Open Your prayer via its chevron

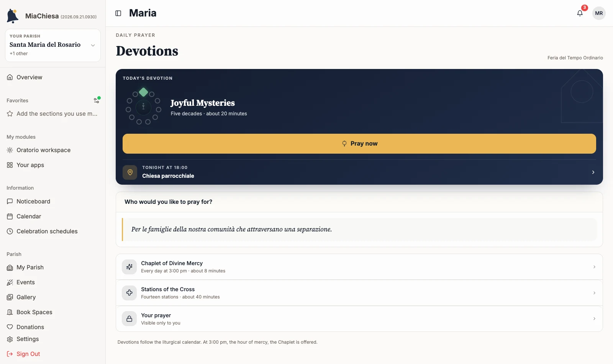pyautogui.click(x=594, y=319)
